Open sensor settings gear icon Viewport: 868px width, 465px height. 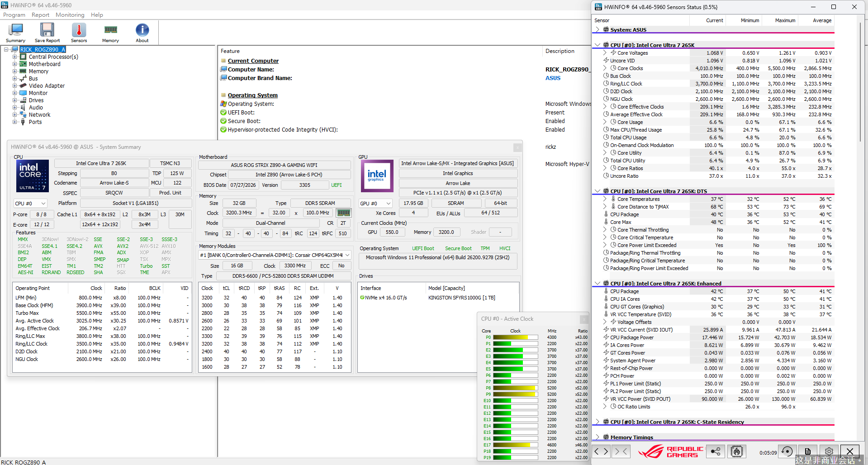[829, 451]
